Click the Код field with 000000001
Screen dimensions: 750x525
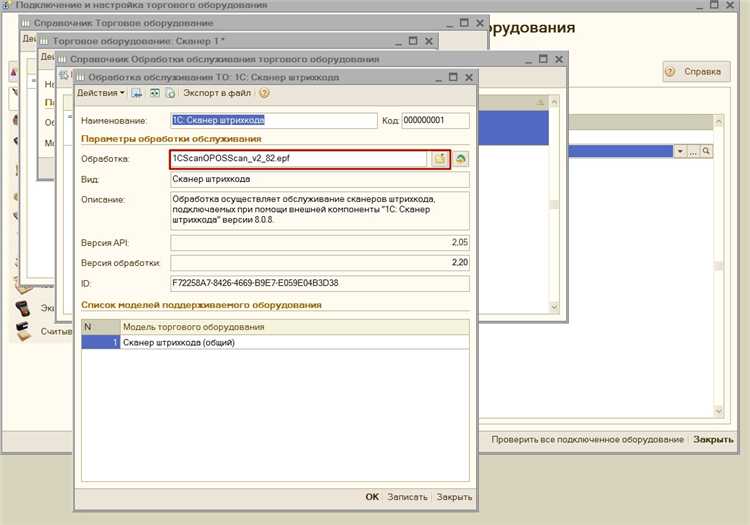435,119
